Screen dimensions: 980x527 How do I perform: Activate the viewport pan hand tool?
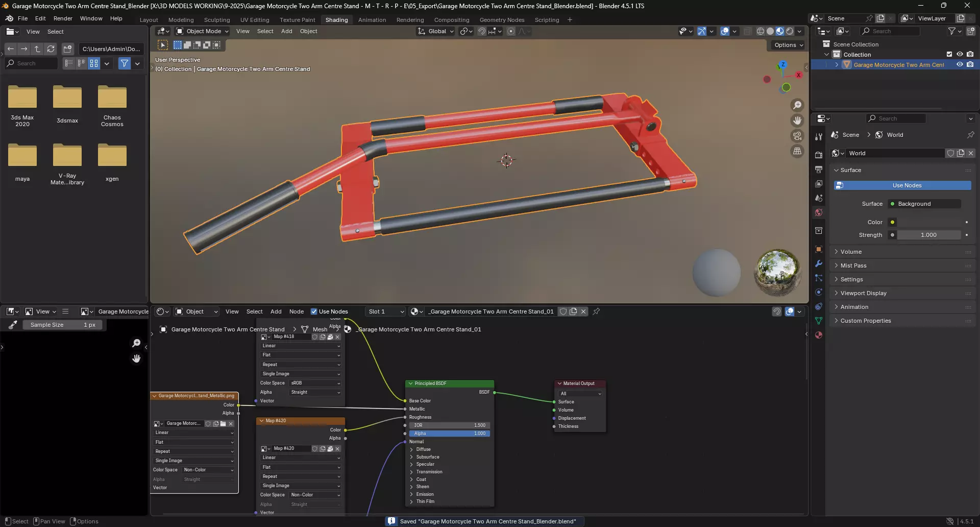pos(797,121)
